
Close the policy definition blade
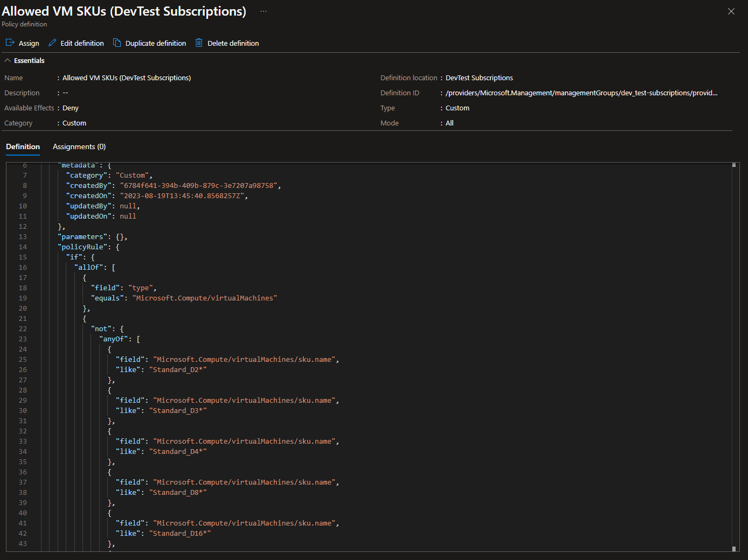pyautogui.click(x=731, y=11)
